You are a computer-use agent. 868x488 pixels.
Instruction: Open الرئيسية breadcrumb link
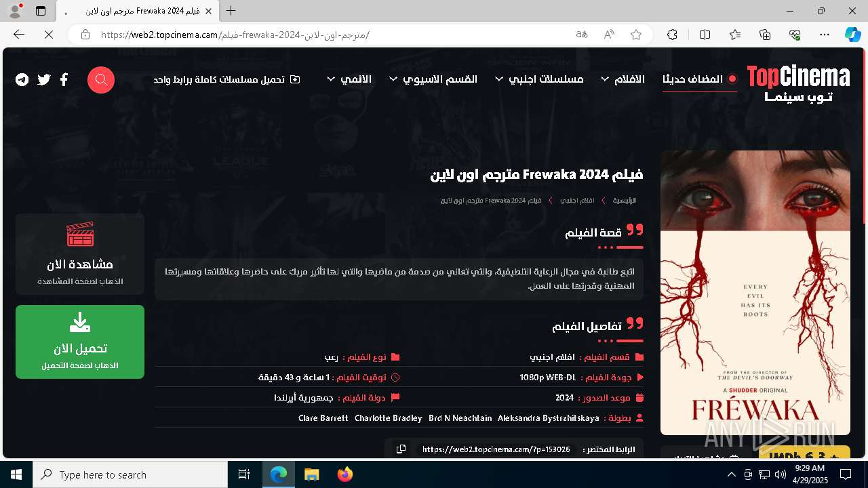[625, 201]
